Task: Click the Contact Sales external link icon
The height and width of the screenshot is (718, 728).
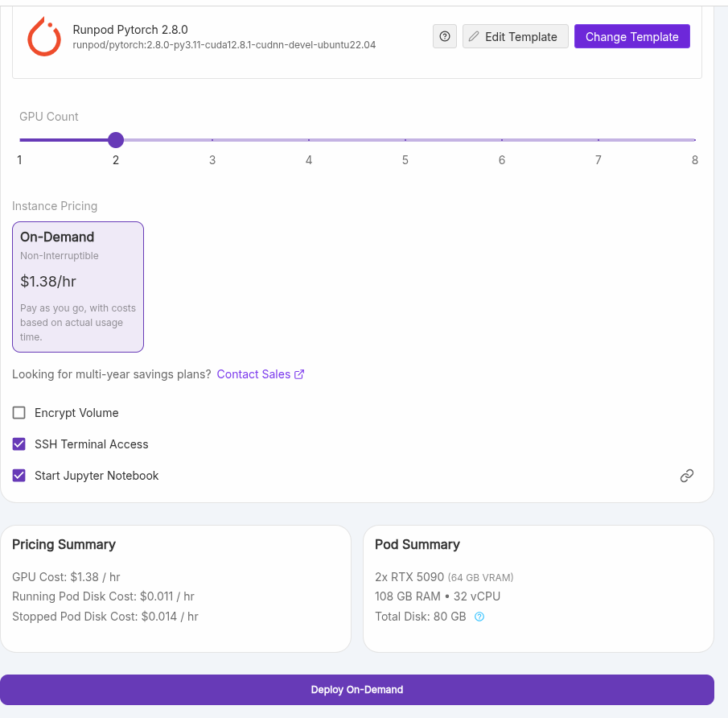Action: (299, 374)
